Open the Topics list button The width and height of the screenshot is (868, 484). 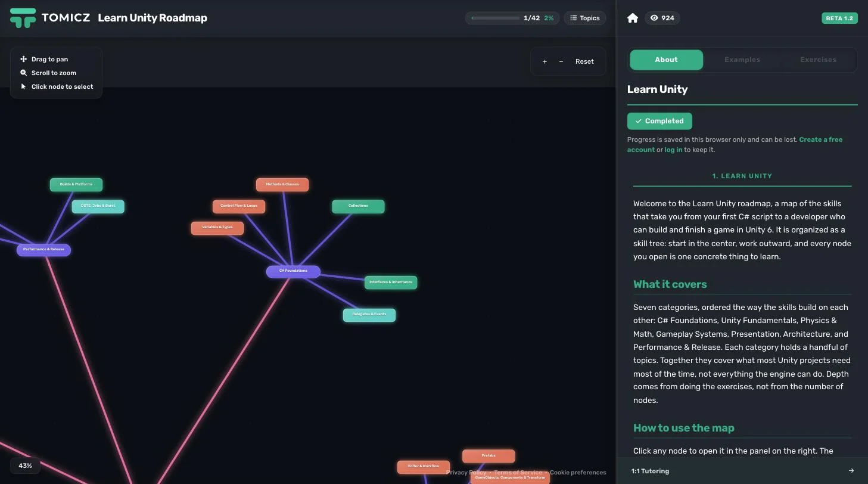pos(584,18)
